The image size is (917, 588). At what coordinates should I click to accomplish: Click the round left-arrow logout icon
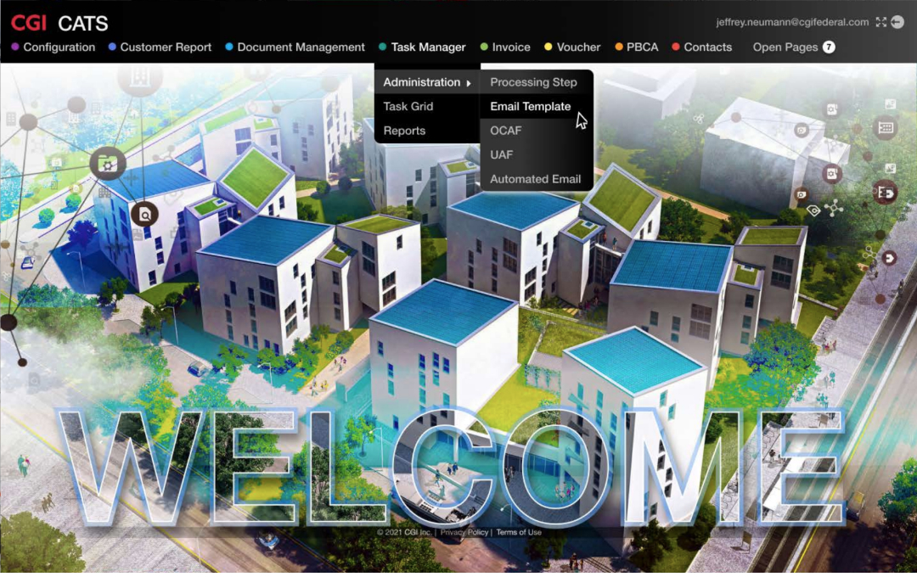[x=897, y=22]
